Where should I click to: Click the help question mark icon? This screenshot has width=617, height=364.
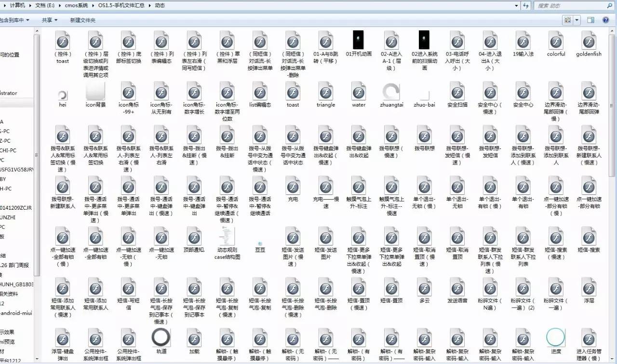[x=605, y=20]
